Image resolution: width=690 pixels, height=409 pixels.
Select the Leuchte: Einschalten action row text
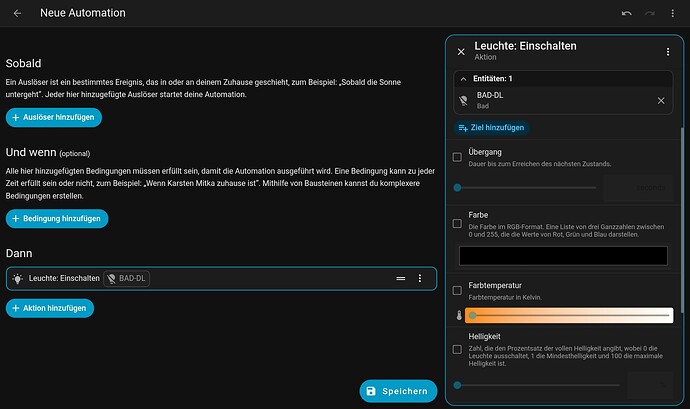pos(64,278)
